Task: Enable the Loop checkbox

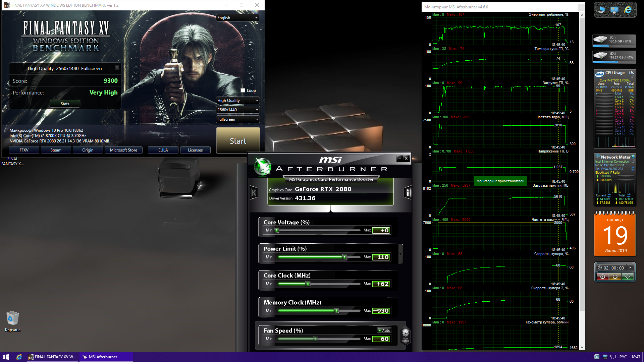Action: pyautogui.click(x=243, y=90)
